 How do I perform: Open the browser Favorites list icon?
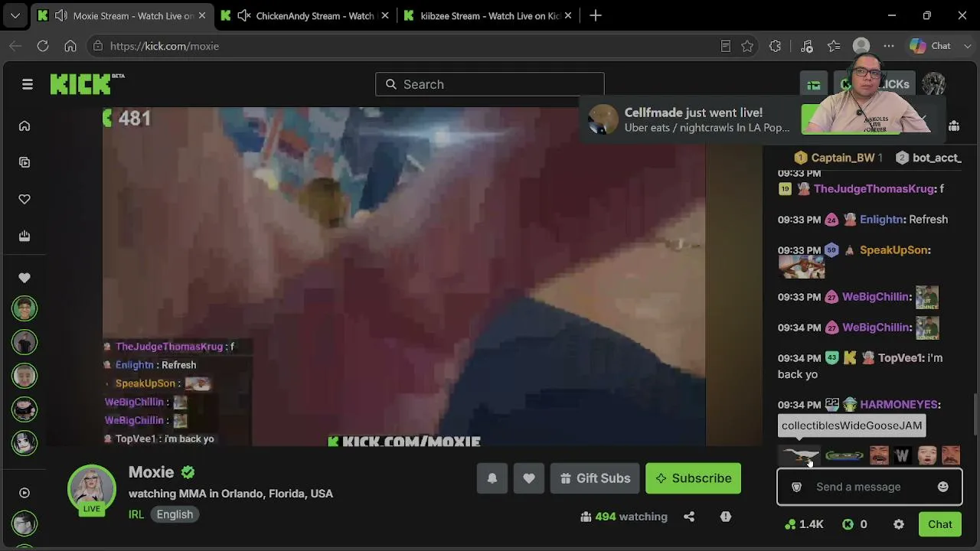[835, 46]
